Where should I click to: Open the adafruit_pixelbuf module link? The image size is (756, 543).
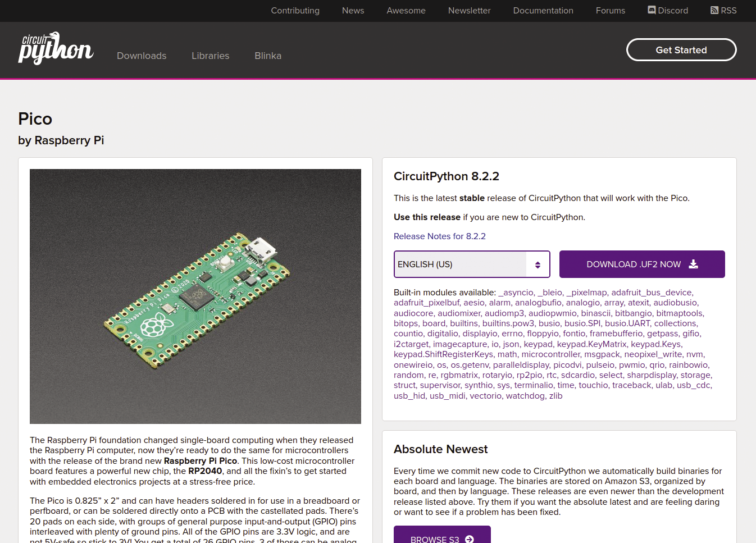pyautogui.click(x=426, y=303)
